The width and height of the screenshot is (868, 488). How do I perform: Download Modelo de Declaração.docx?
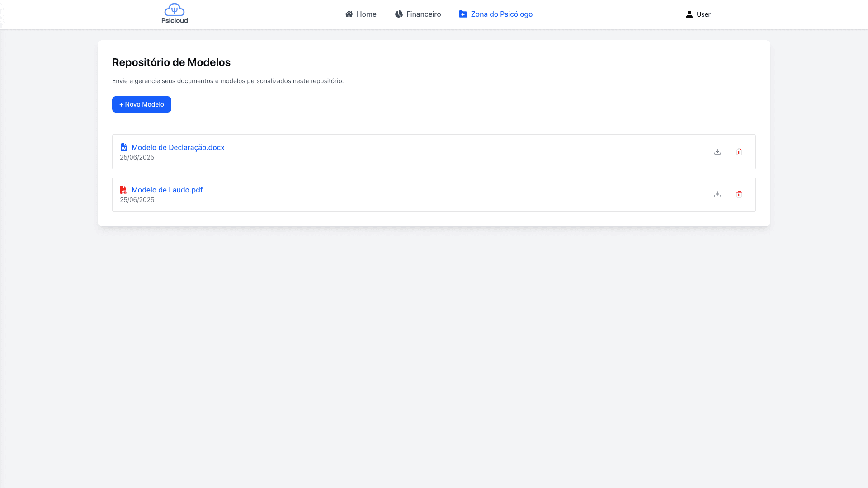point(717,152)
